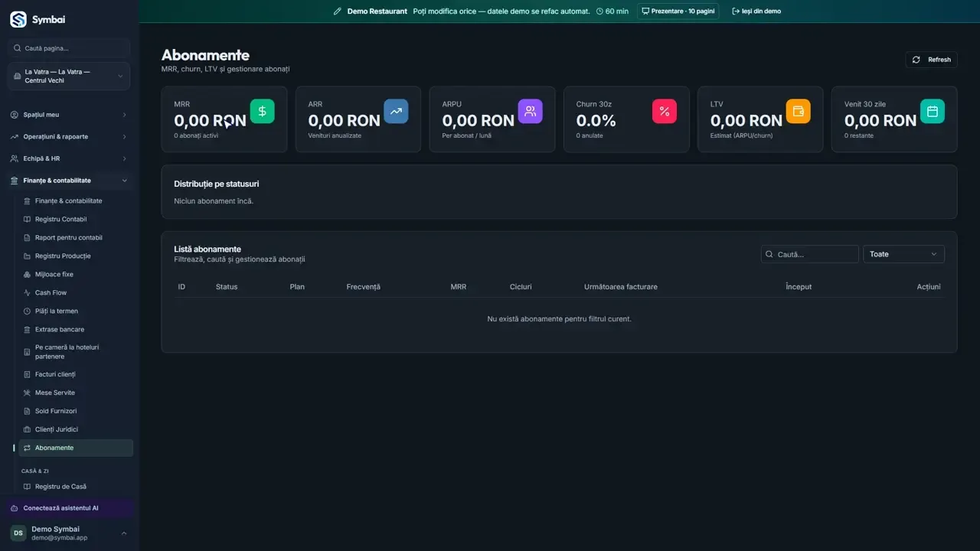Viewport: 980px width, 551px height.
Task: Focus the subscriptions Caută search box
Action: pos(810,254)
